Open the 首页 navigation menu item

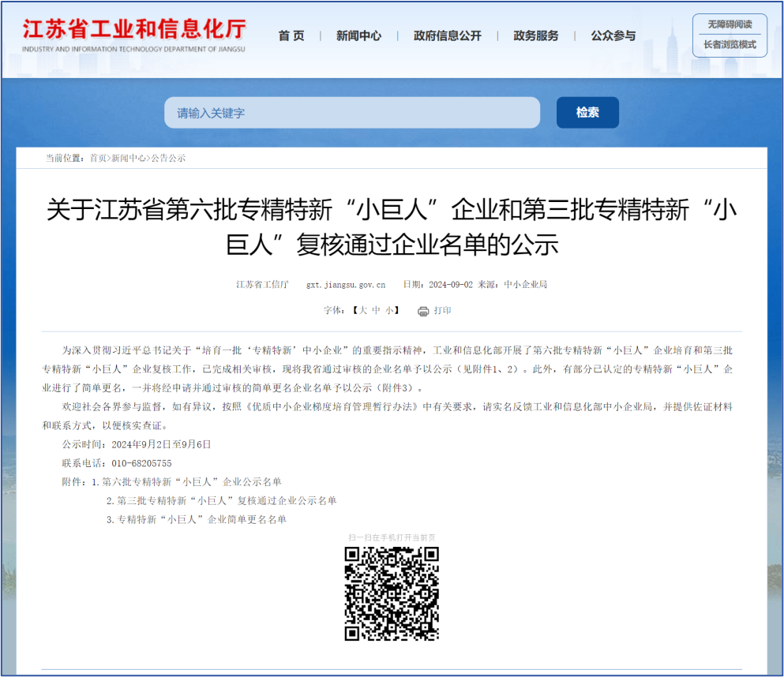point(291,36)
